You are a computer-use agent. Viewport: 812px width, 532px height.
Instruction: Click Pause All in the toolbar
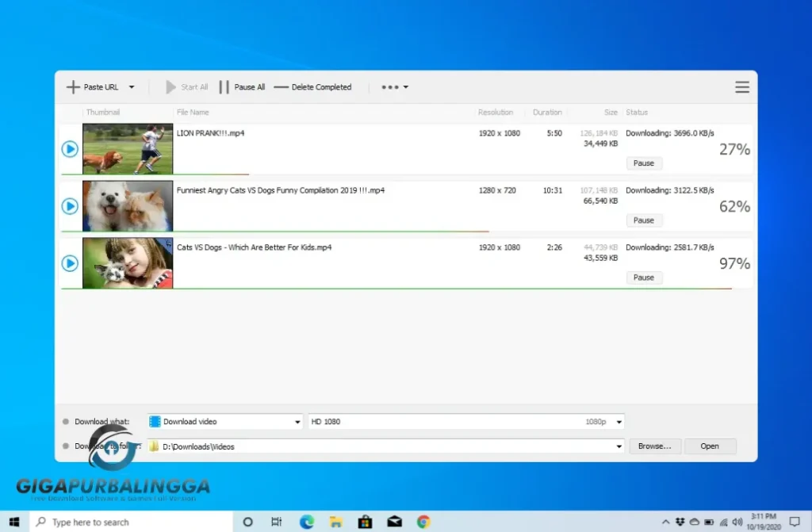[243, 87]
